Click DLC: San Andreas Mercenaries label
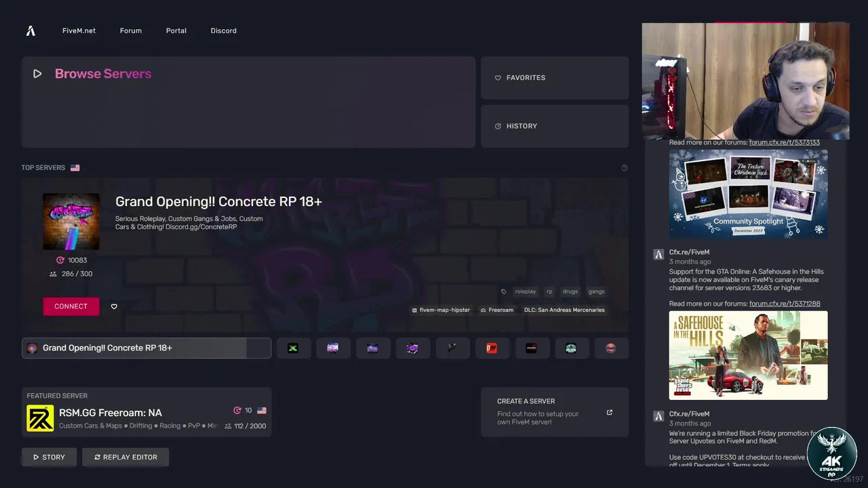The height and width of the screenshot is (488, 868). pos(564,310)
